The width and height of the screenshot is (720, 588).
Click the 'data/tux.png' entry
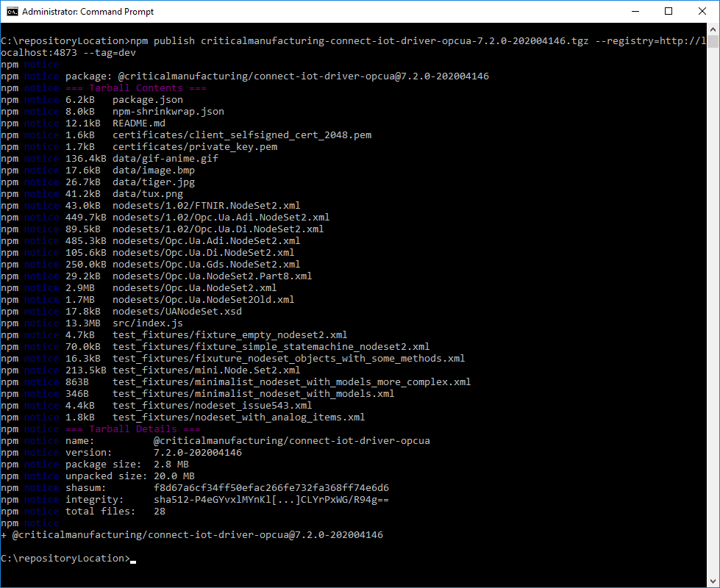pos(148,194)
